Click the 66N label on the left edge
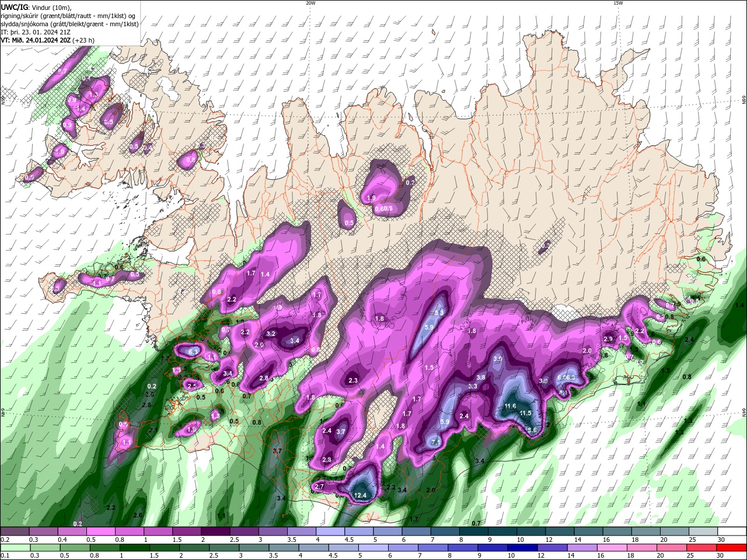 (x=3, y=101)
